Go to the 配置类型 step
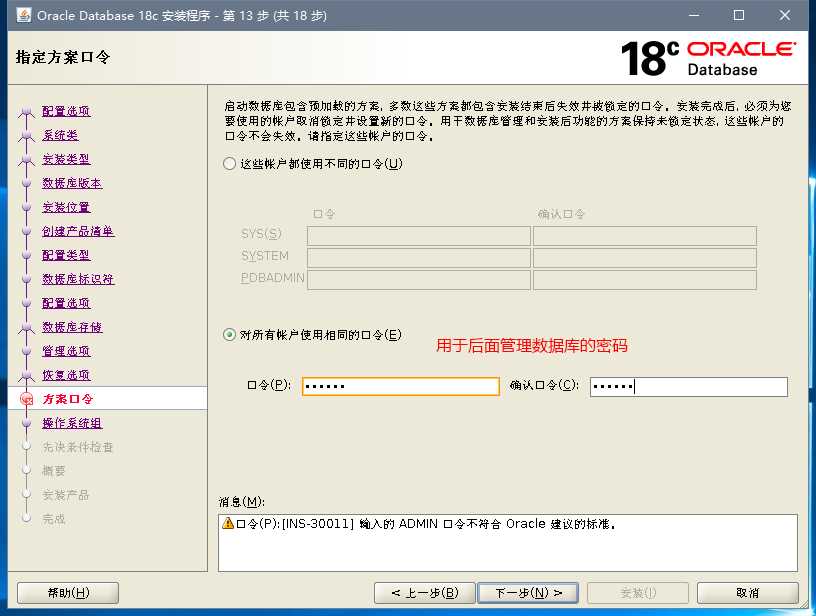The height and width of the screenshot is (616, 816). pos(66,255)
